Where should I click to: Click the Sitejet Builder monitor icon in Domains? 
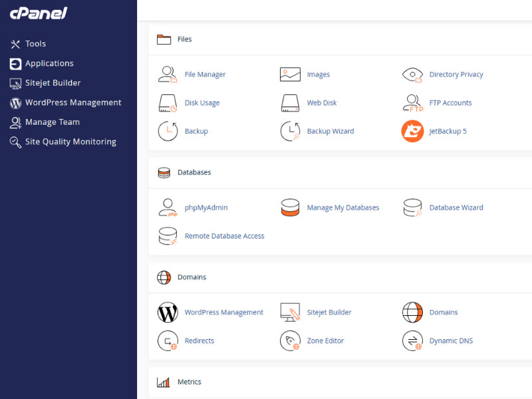[x=290, y=312]
